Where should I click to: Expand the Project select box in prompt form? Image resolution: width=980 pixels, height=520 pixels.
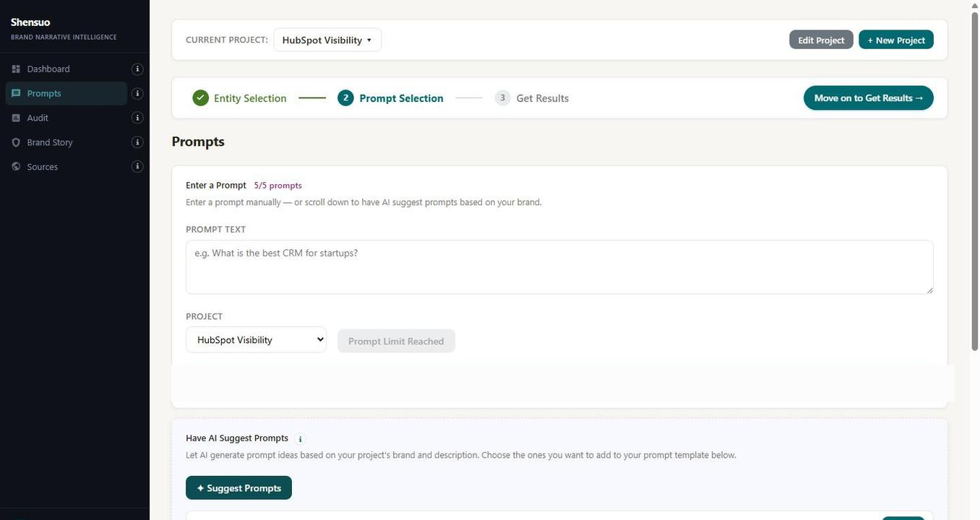tap(256, 340)
